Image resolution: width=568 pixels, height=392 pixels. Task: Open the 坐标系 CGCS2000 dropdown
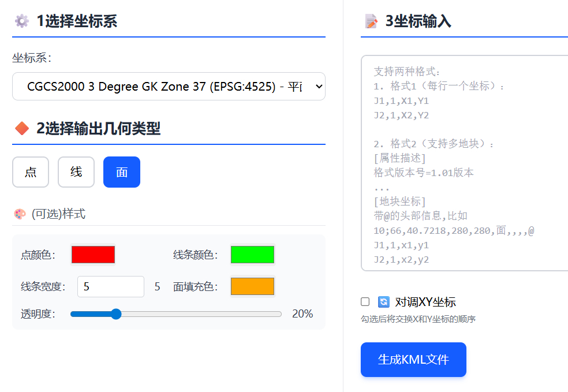pos(169,87)
